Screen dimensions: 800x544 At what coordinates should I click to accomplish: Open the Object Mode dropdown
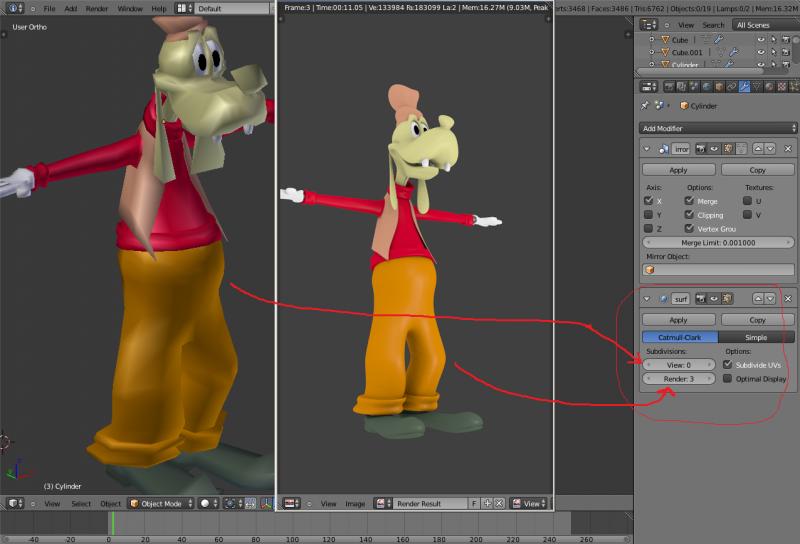pyautogui.click(x=161, y=503)
